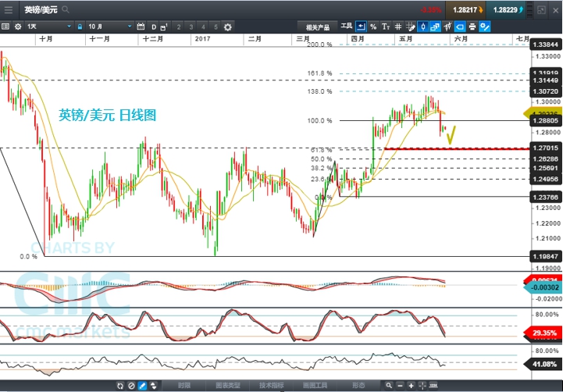Click the 相关产品 button
Image resolution: width=563 pixels, height=392 pixels.
tap(315, 27)
